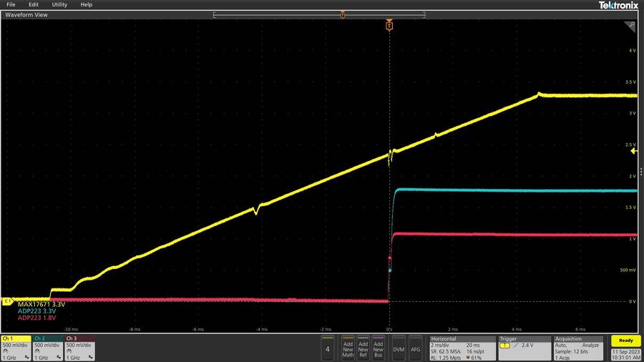Open the File menu
Image resolution: width=644 pixels, height=362 pixels.
(x=11, y=4)
